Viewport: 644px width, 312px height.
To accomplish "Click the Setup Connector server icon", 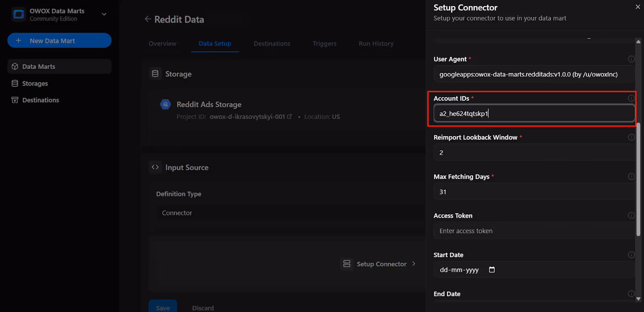I will pyautogui.click(x=347, y=264).
